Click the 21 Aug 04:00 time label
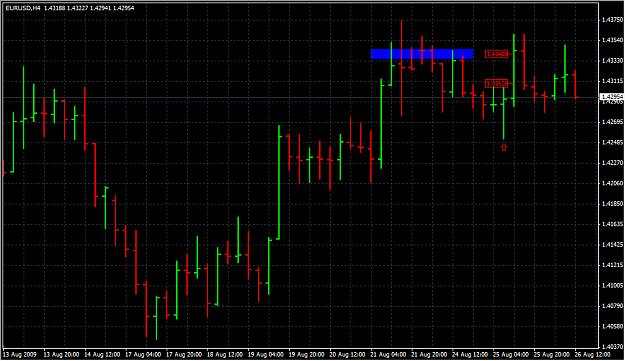The height and width of the screenshot is (361, 625). coord(388,354)
